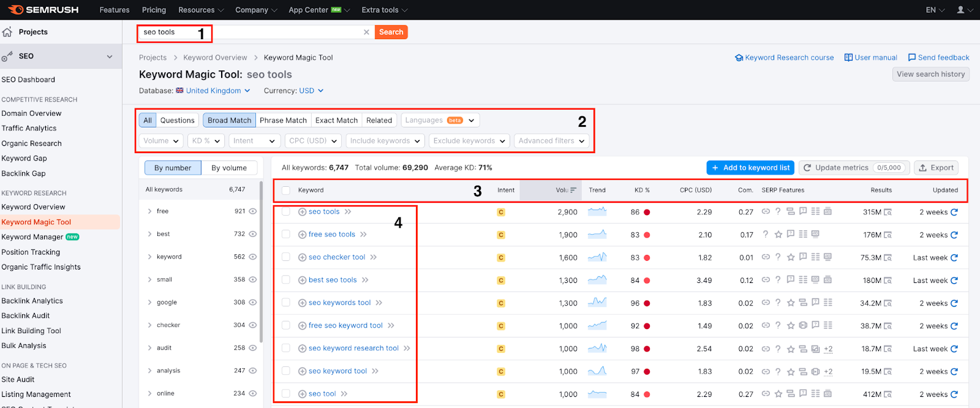Image resolution: width=980 pixels, height=408 pixels.
Task: Open the Volume filter dropdown
Action: tap(161, 141)
